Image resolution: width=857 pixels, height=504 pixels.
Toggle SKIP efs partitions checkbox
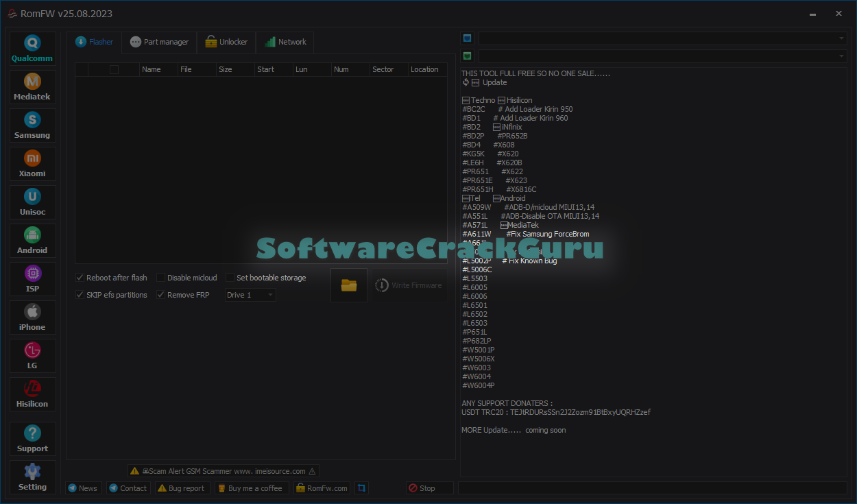coord(80,295)
